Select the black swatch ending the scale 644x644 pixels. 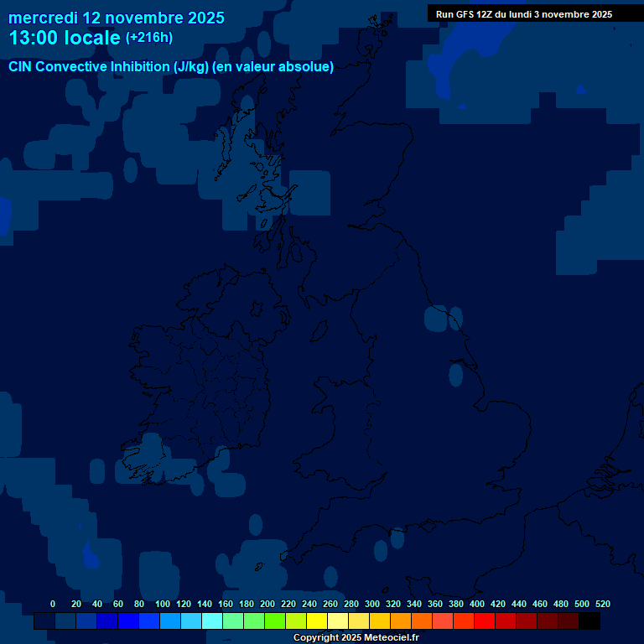click(589, 621)
